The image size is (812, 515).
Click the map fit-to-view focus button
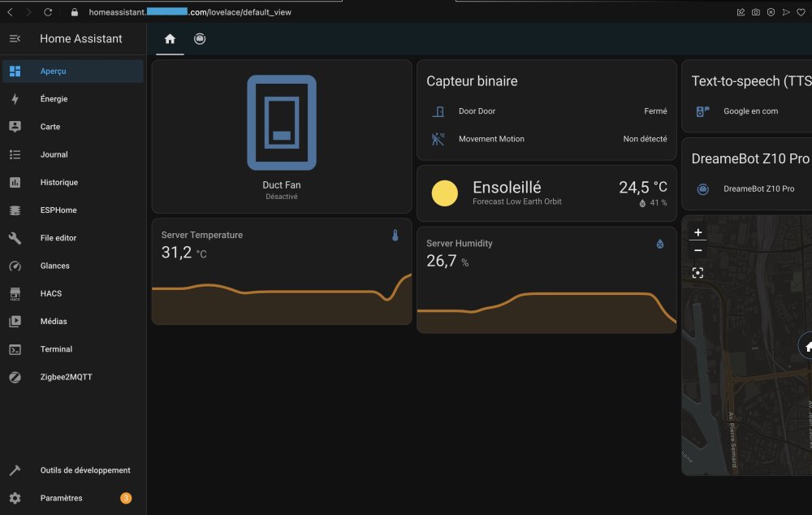698,273
